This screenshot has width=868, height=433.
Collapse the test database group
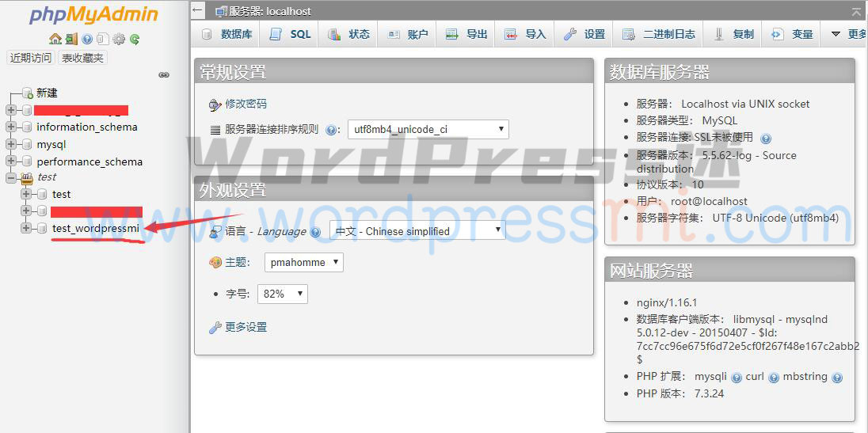tap(11, 177)
